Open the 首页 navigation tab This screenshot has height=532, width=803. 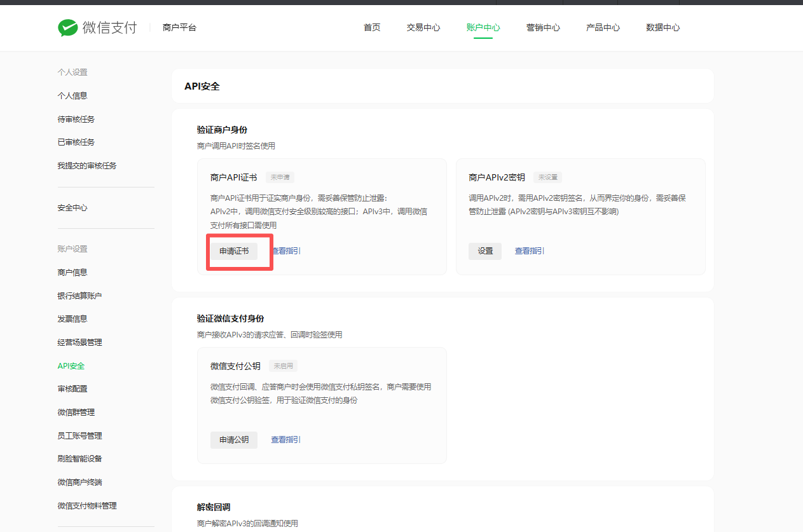coord(372,28)
